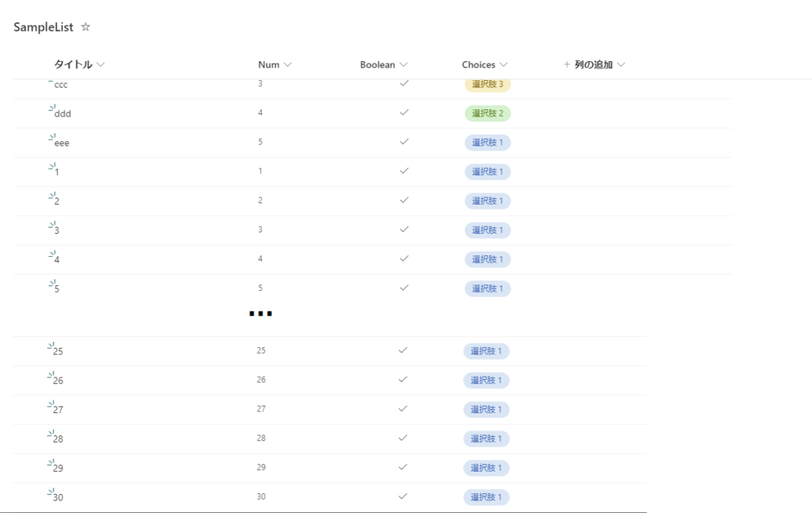The width and height of the screenshot is (812, 513).
Task: Add a new column via 列の追加
Action: tap(594, 65)
